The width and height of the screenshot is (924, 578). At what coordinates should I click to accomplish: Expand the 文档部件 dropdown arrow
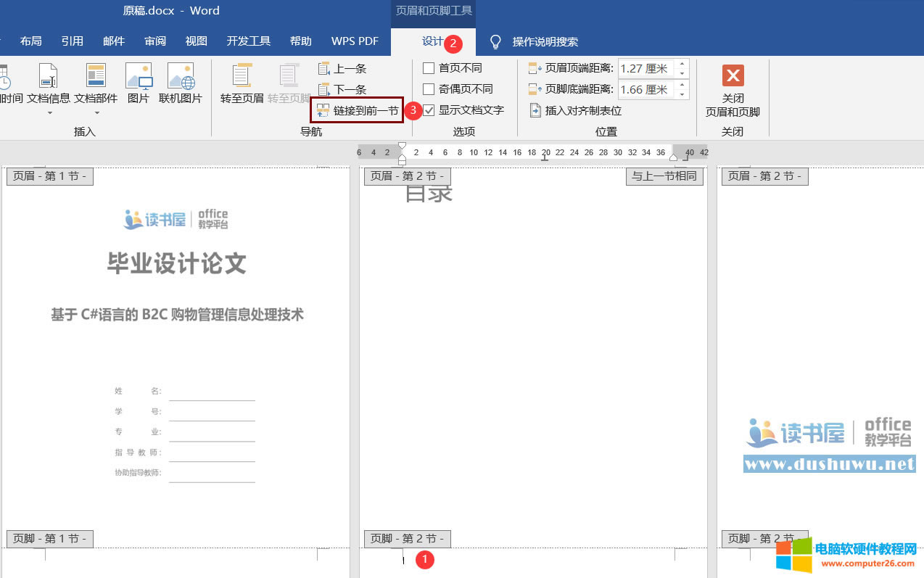[x=96, y=113]
